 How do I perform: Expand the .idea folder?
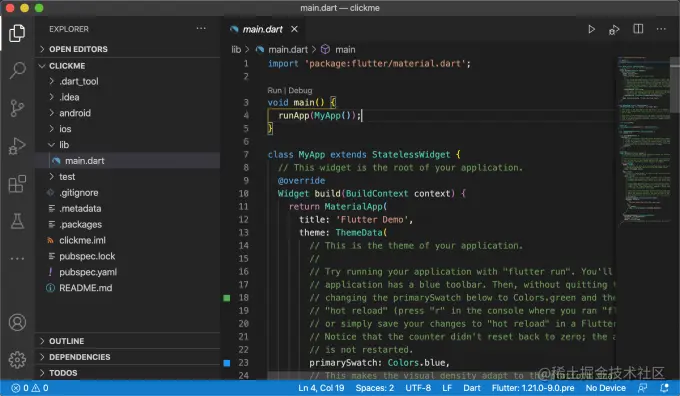pyautogui.click(x=128, y=97)
